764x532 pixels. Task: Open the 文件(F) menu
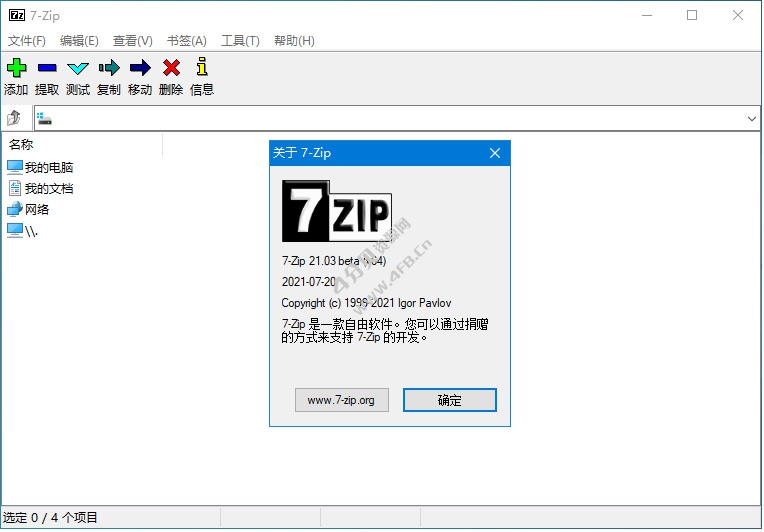coord(27,40)
